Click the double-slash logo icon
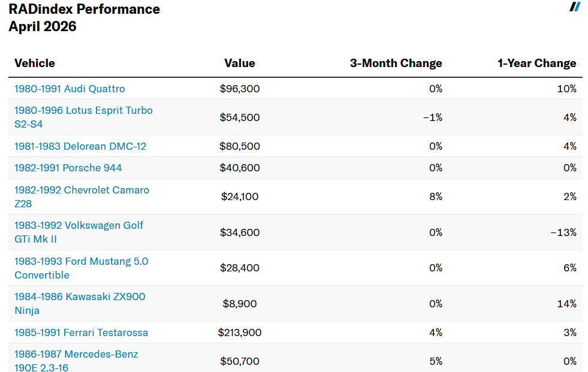Image resolution: width=588 pixels, height=372 pixels. click(575, 7)
